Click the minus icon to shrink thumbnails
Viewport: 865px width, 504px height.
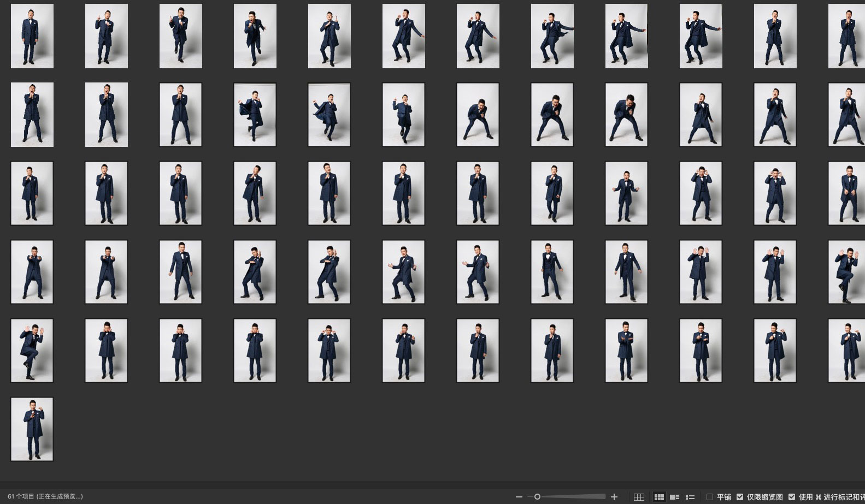[x=519, y=497]
